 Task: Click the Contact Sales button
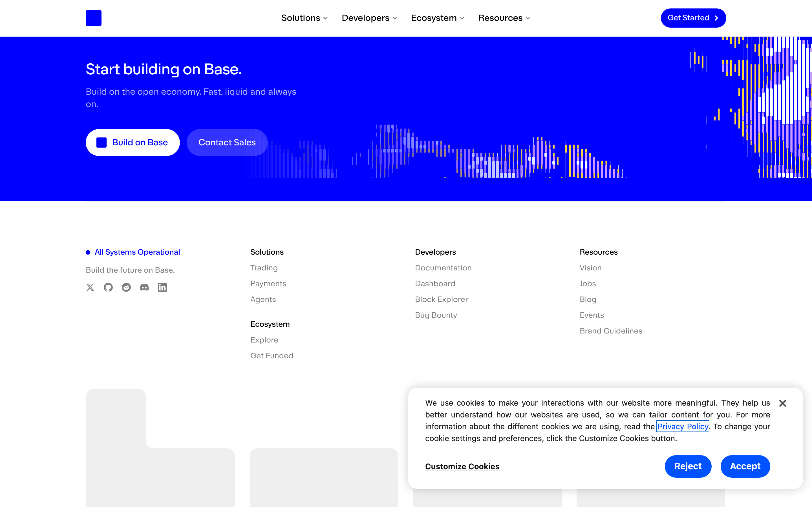[227, 143]
